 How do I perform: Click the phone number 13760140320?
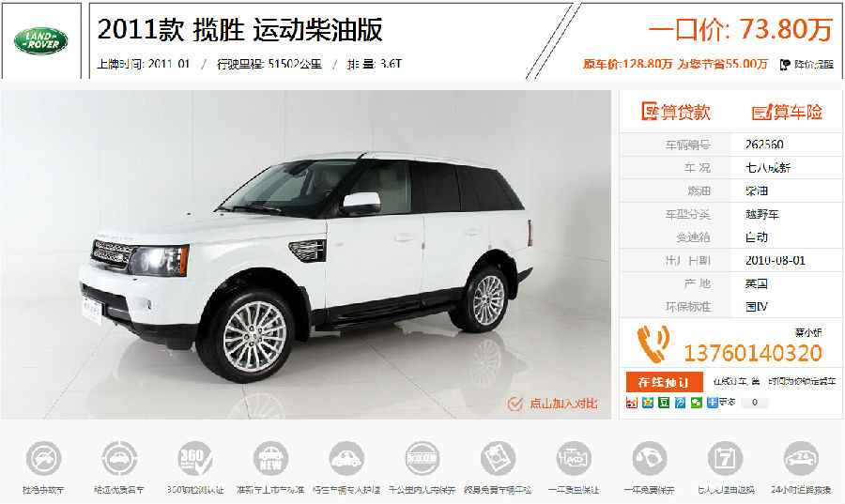753,353
